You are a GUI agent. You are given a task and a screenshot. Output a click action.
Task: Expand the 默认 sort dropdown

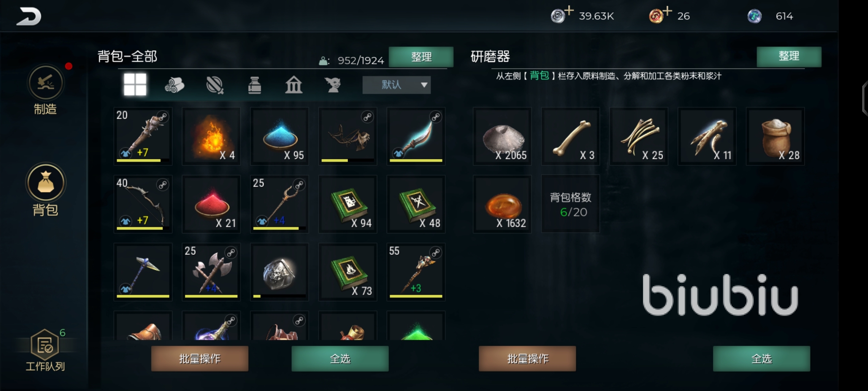(396, 85)
